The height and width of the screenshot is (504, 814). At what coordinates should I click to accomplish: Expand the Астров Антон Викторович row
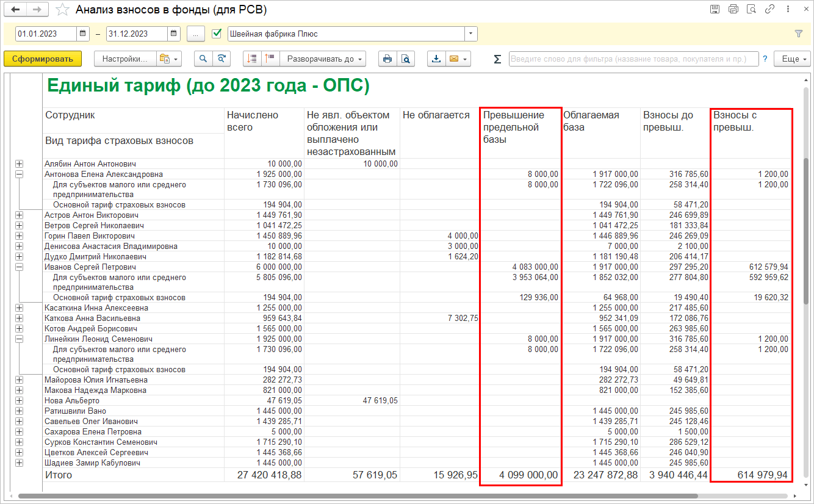[x=19, y=215]
